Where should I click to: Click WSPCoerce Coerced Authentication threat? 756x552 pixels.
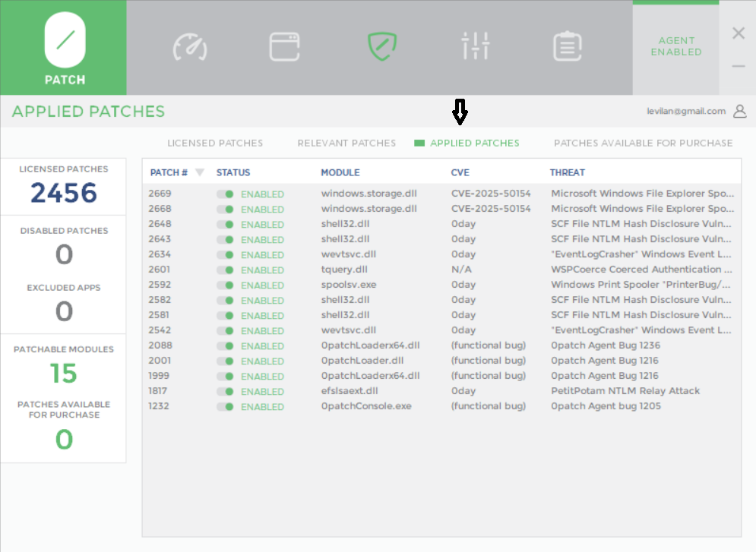pos(642,270)
